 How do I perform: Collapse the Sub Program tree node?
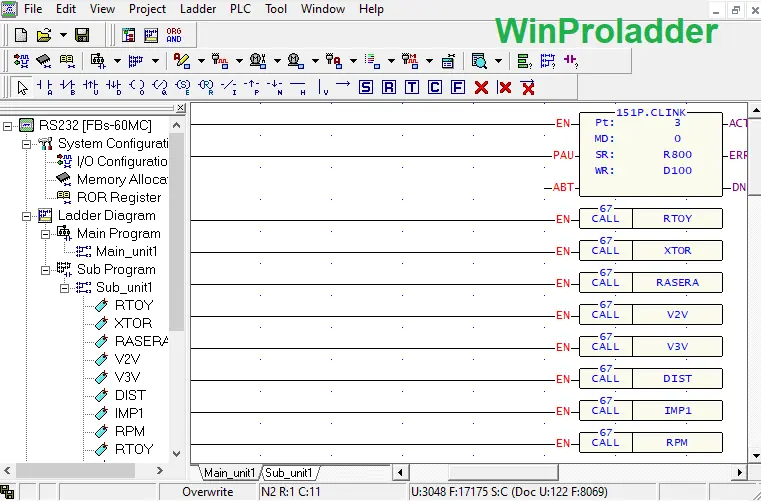[47, 270]
